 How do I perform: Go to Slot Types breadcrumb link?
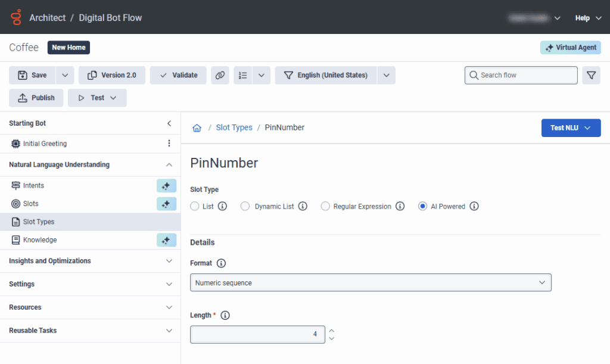pyautogui.click(x=234, y=127)
